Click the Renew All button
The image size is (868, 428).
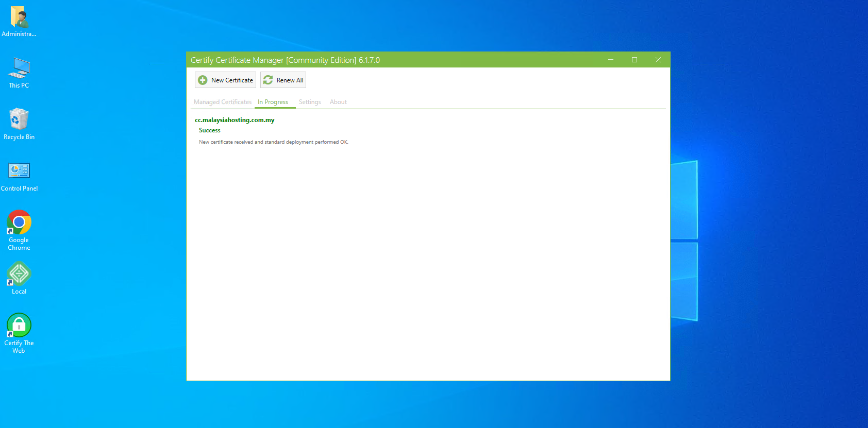click(283, 80)
